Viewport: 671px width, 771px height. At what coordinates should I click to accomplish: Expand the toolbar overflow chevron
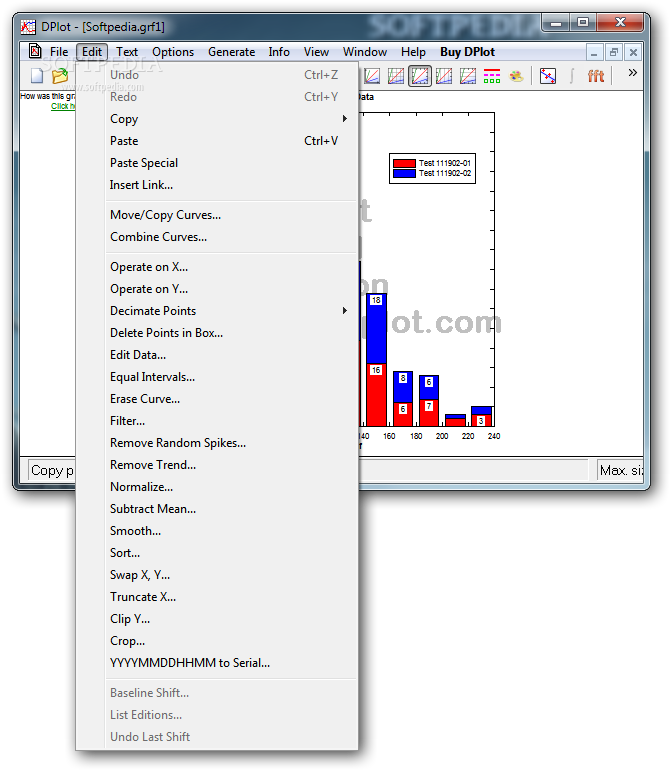point(633,73)
